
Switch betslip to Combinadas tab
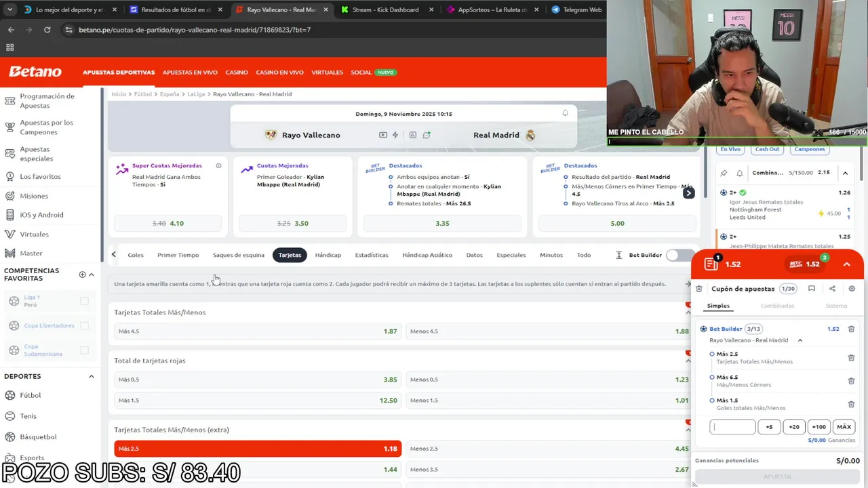point(777,306)
